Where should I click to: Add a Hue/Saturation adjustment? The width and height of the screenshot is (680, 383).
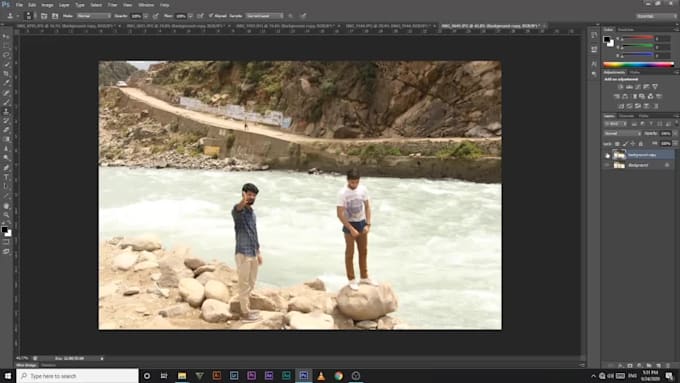pos(617,96)
